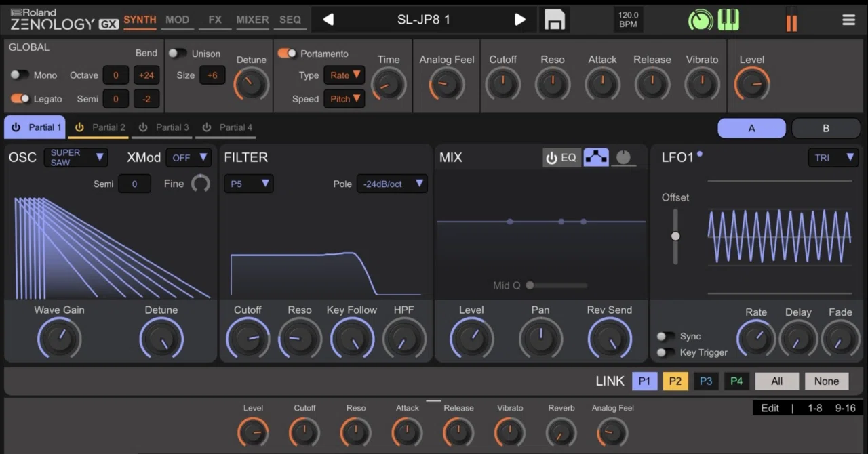Click the master Level knob
This screenshot has height=454, width=868.
tap(751, 84)
